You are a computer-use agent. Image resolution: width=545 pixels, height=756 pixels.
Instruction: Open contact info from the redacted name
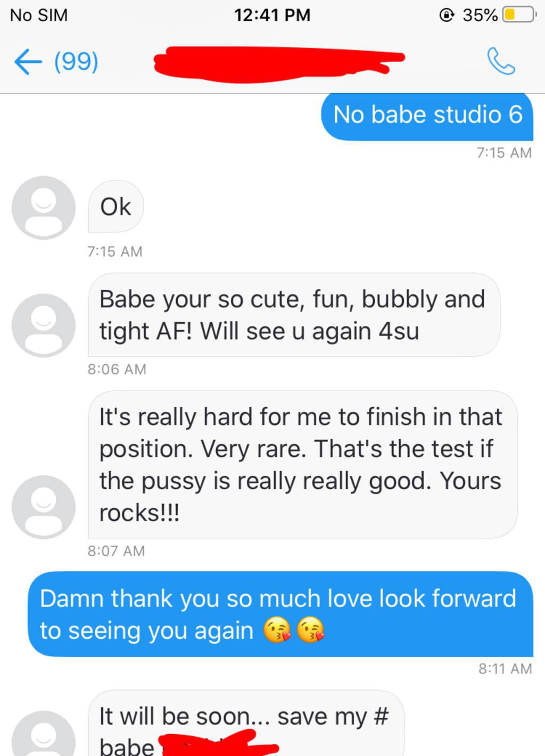tap(277, 63)
